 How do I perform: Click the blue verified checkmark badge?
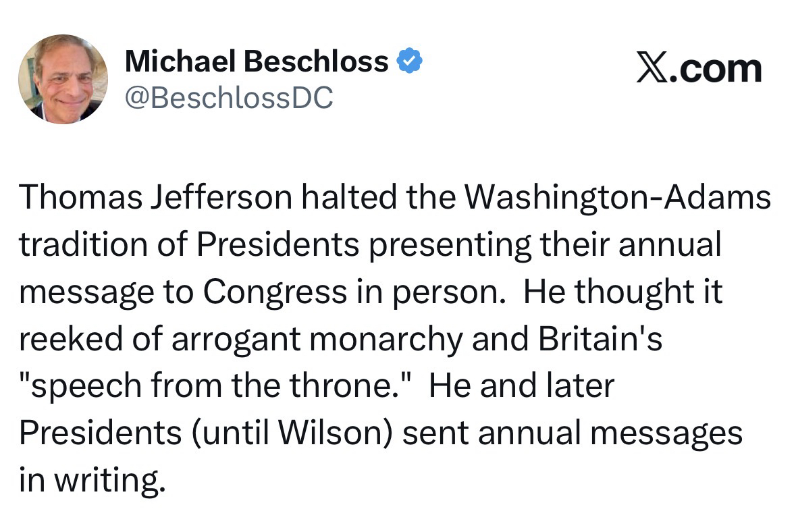coord(409,62)
